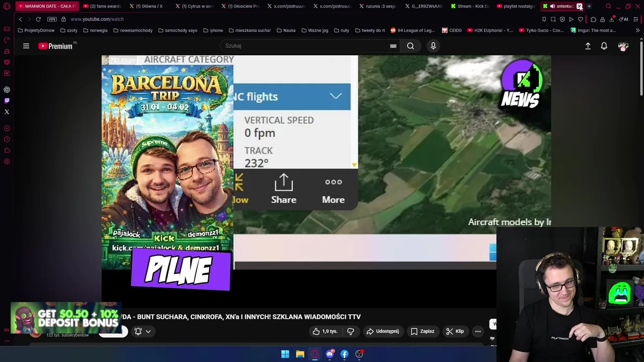Switch to the fame awards tab
The width and height of the screenshot is (644, 362).
pyautogui.click(x=102, y=6)
